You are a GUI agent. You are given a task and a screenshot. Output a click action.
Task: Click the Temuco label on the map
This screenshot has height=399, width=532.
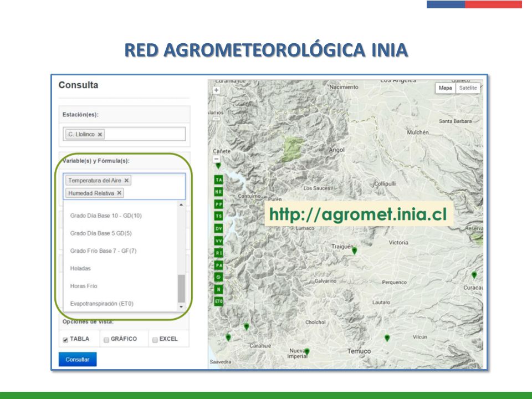tap(359, 351)
